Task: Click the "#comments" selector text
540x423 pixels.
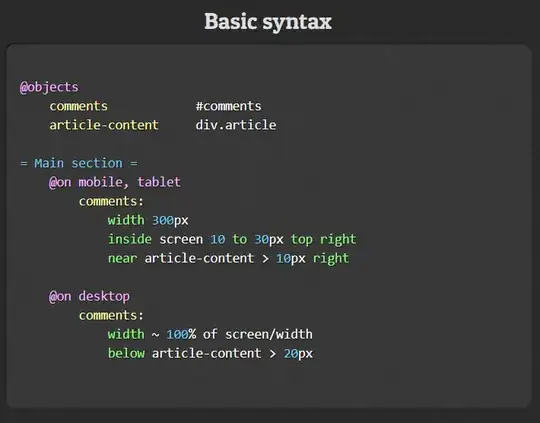Action: click(x=228, y=106)
